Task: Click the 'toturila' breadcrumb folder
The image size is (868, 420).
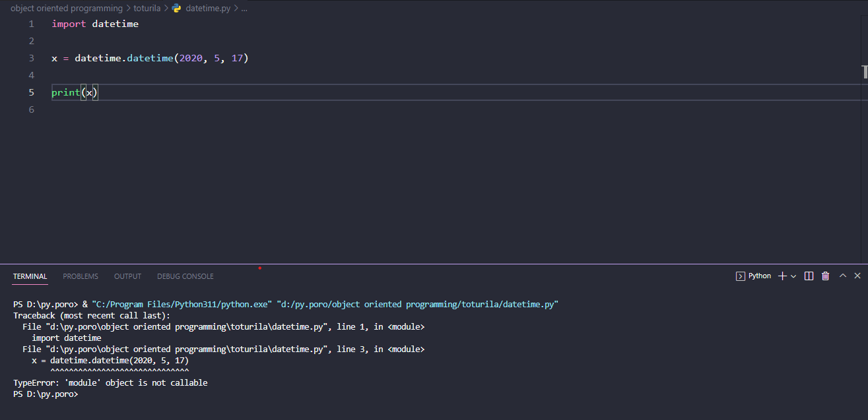Action: pos(147,9)
